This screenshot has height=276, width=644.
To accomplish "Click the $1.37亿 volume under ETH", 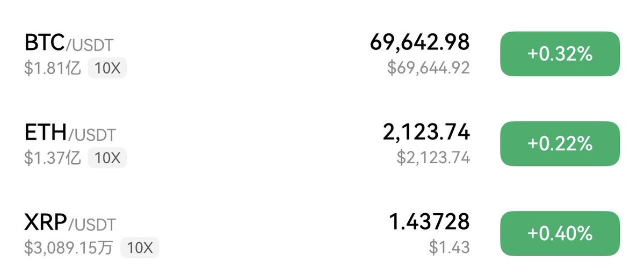I will pos(53,158).
